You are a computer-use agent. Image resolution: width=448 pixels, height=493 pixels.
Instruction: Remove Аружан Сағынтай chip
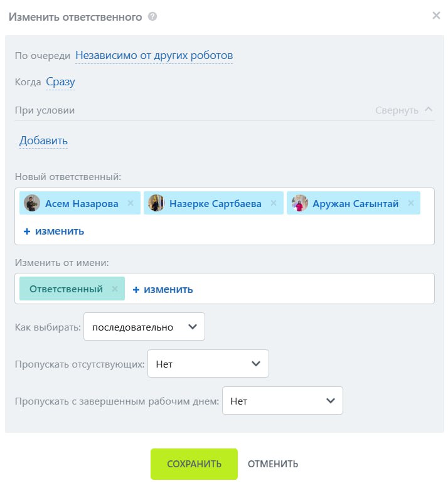point(411,203)
